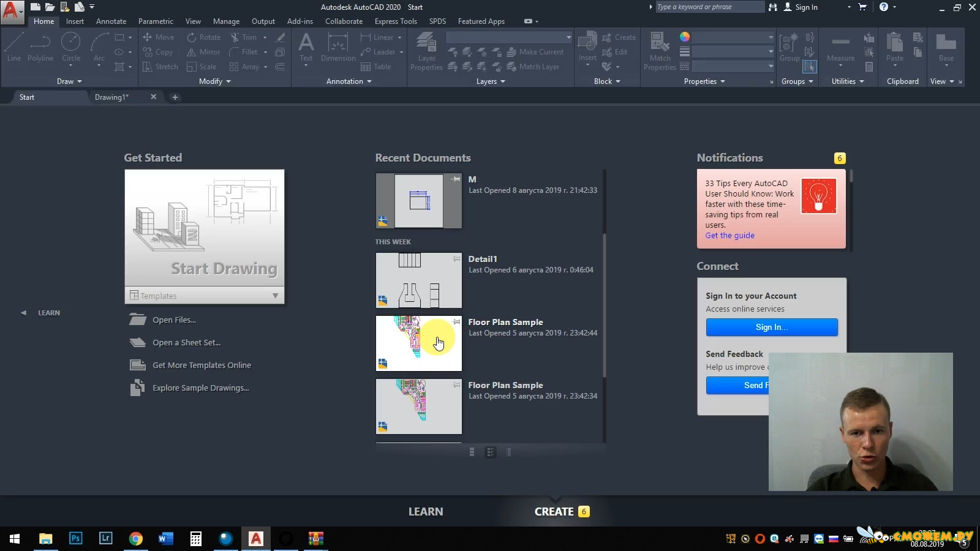The image size is (980, 551).
Task: Expand the Block panel
Action: [607, 81]
